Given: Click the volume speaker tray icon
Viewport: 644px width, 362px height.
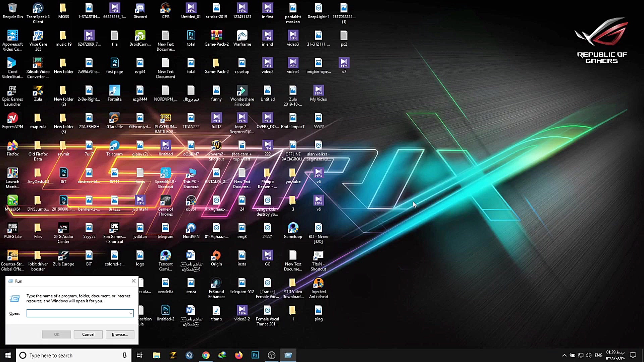Looking at the screenshot, I should click(x=589, y=355).
